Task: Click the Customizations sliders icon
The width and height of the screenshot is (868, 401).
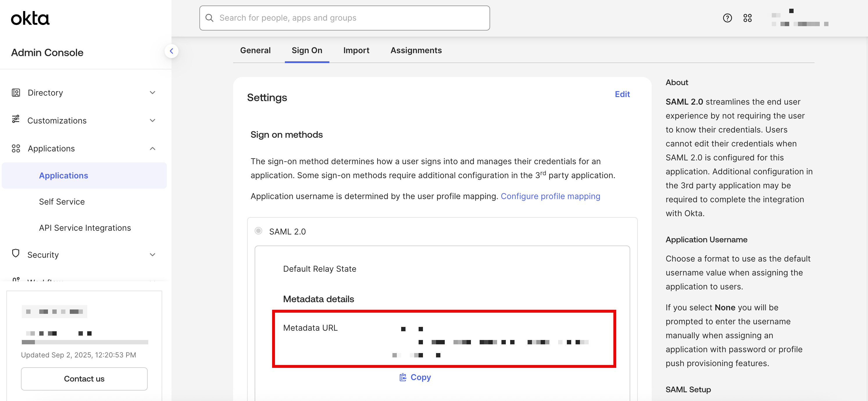Action: click(x=16, y=119)
